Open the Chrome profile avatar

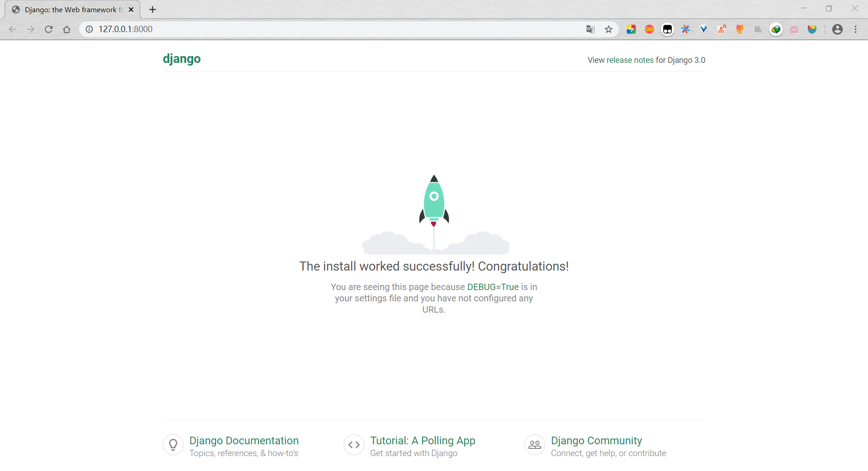(837, 29)
